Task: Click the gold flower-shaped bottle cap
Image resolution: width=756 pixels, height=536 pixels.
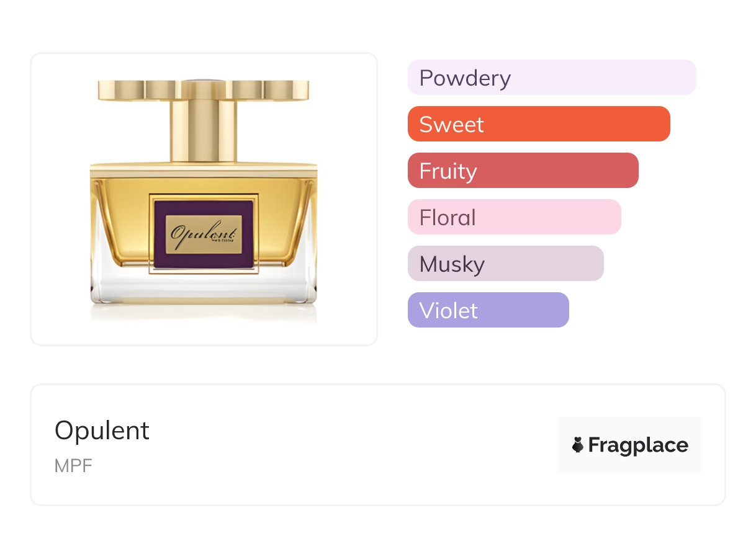Action: click(204, 90)
